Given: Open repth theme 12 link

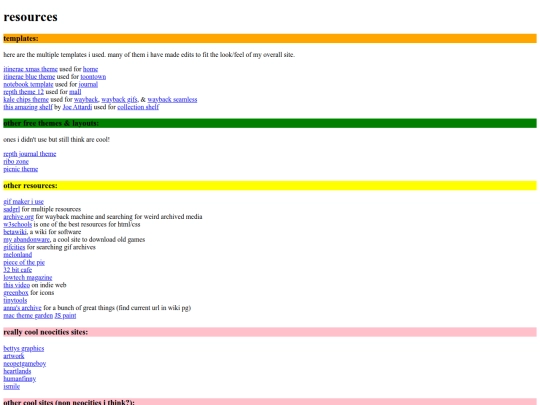Looking at the screenshot, I should 23,92.
